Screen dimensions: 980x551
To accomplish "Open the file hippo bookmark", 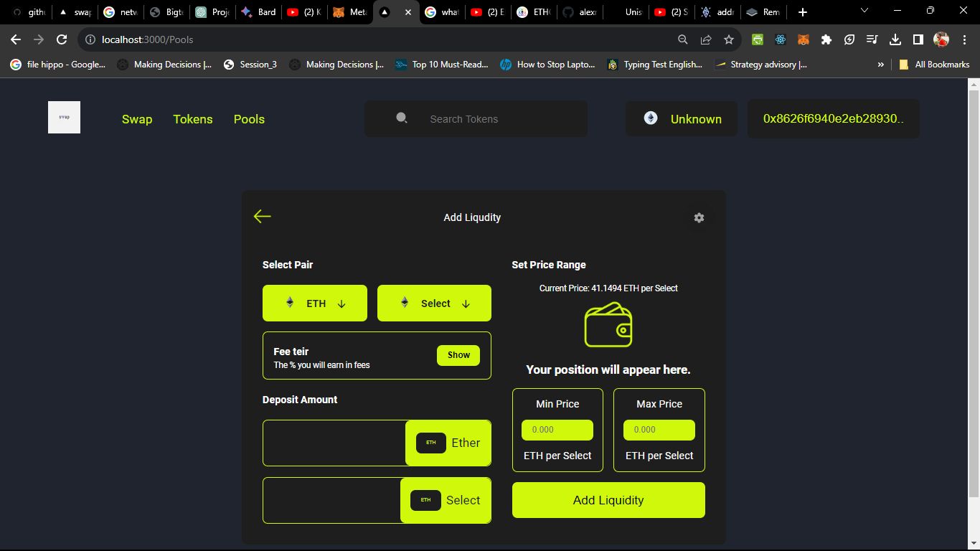I will pos(58,64).
